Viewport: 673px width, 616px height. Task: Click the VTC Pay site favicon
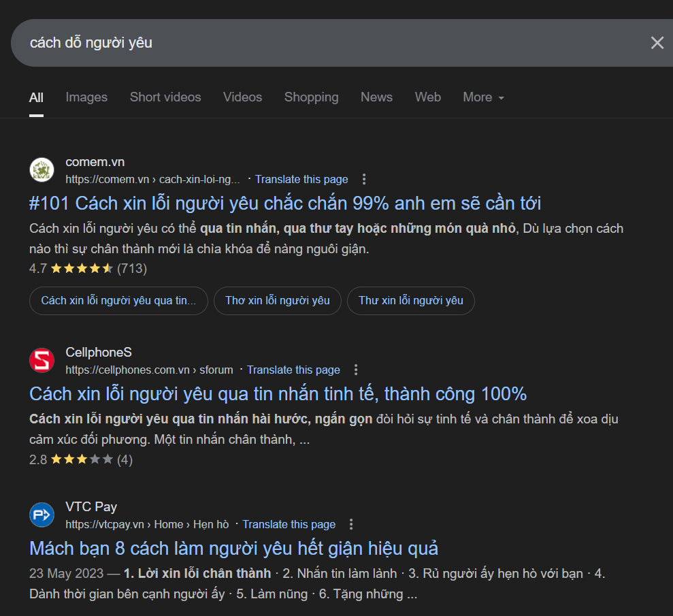42,515
